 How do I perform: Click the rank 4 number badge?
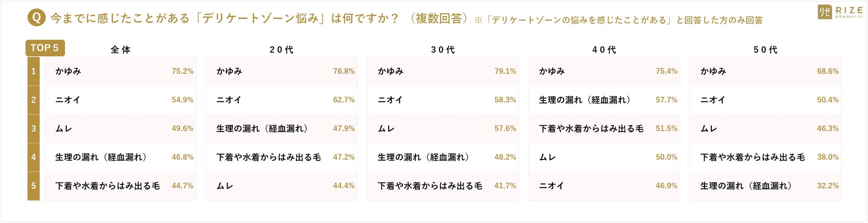click(33, 157)
